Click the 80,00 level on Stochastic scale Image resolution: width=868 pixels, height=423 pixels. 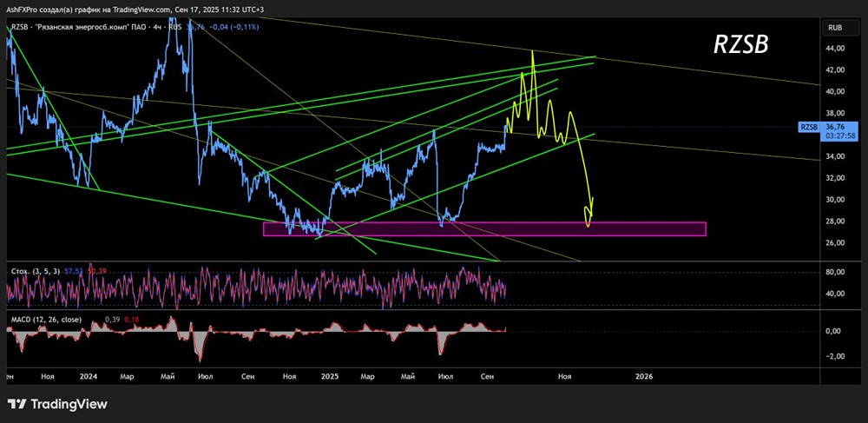(x=835, y=273)
